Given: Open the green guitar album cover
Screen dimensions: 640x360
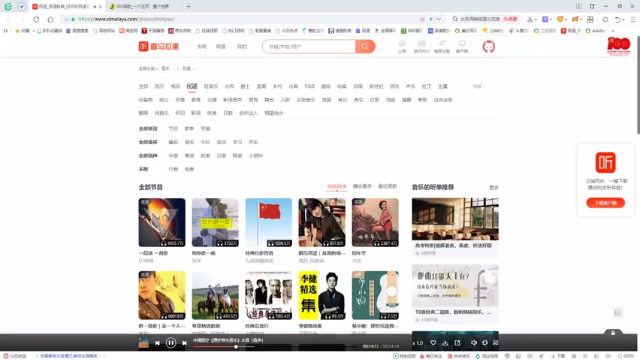Looking at the screenshot, I should [x=375, y=295].
